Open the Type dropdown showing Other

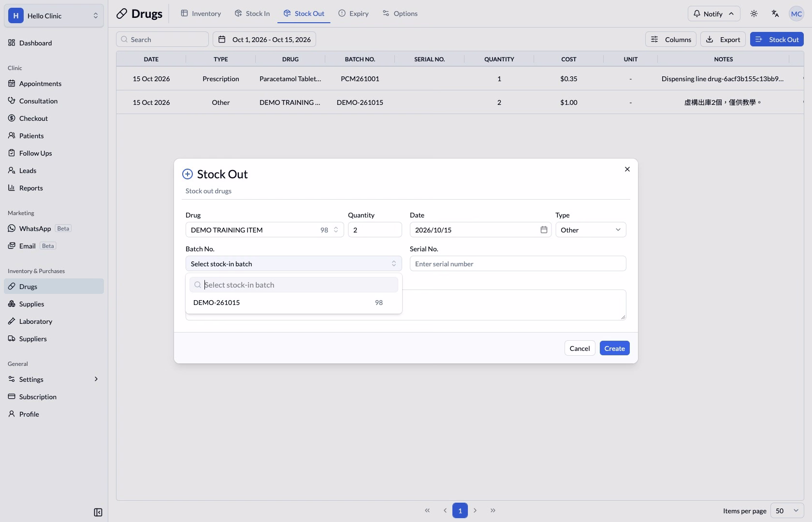point(591,230)
